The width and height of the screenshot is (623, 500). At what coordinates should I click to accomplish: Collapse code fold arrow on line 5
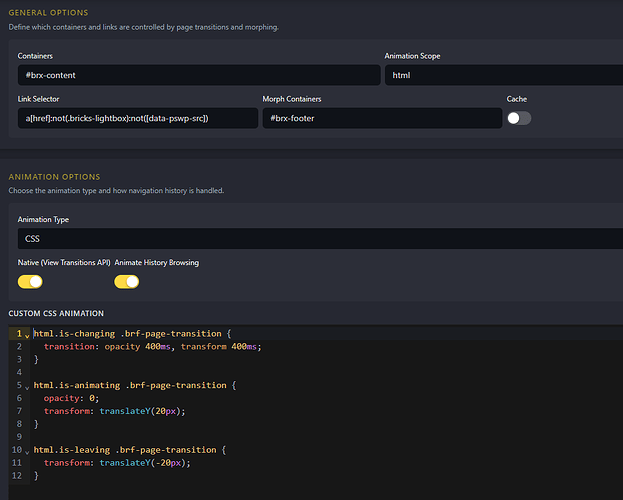27,387
